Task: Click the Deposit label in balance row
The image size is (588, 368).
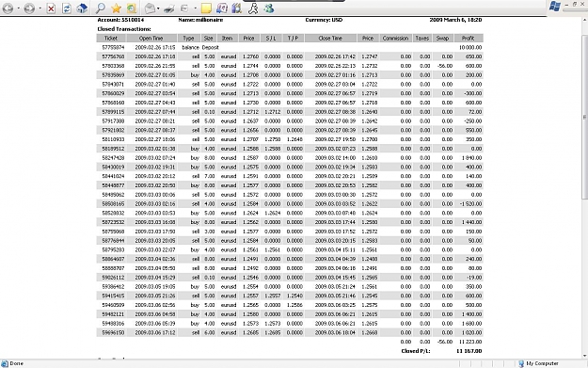Action: (211, 48)
